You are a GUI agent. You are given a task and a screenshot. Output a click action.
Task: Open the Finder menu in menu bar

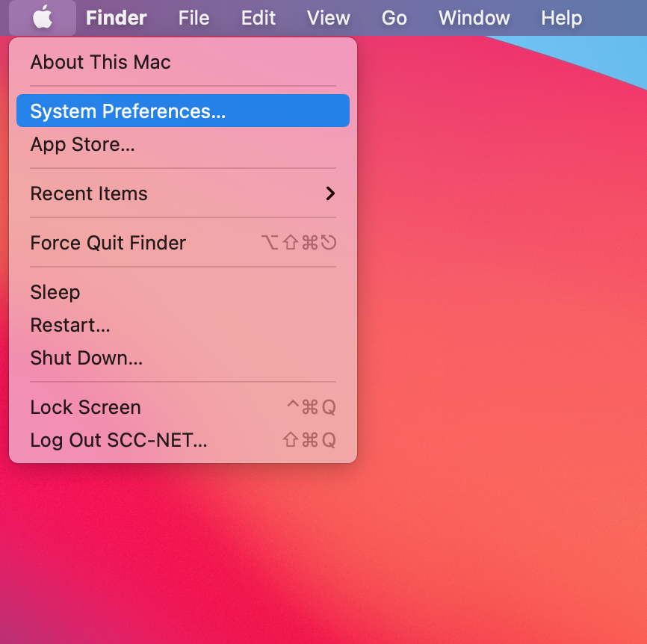click(117, 18)
